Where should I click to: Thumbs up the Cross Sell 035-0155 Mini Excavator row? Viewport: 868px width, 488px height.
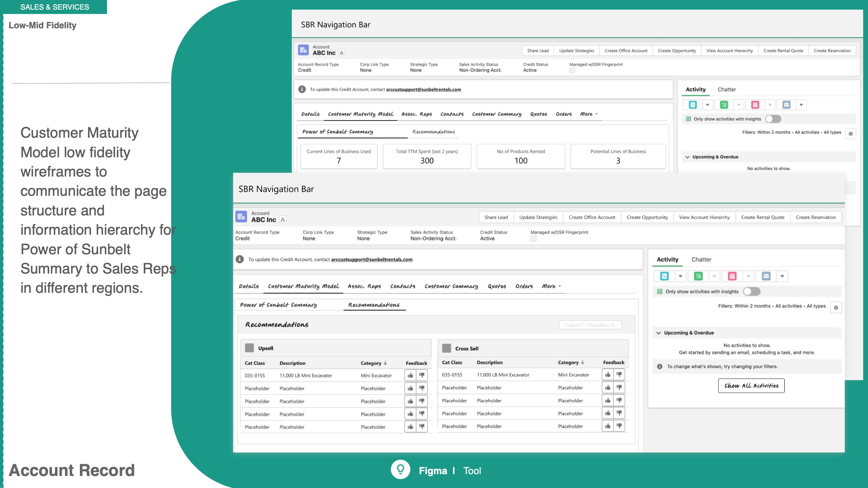click(x=608, y=374)
